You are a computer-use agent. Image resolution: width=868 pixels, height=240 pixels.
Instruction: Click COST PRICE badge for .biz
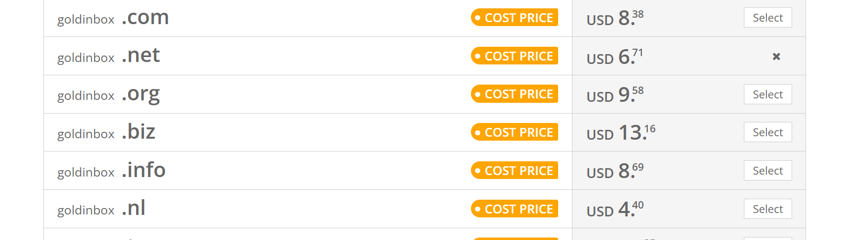pos(514,132)
